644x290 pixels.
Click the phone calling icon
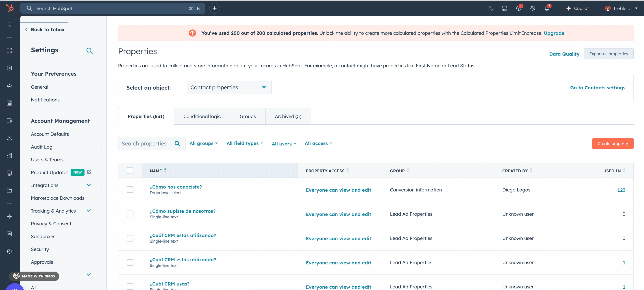(490, 9)
